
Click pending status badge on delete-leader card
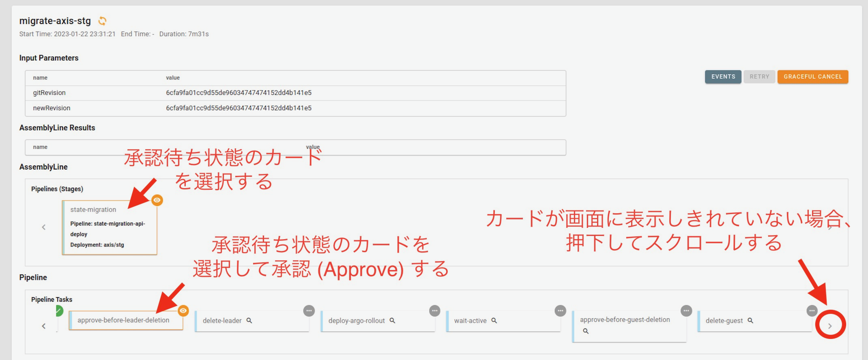pos(309,311)
